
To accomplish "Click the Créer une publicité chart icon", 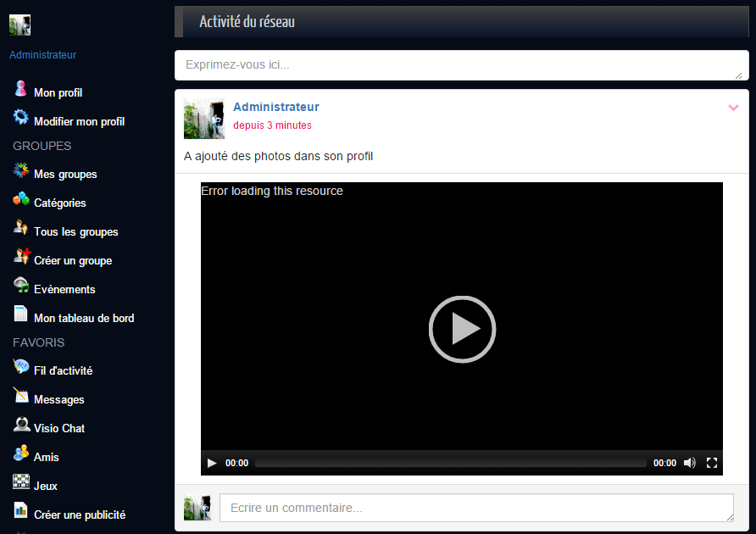I will 20,510.
